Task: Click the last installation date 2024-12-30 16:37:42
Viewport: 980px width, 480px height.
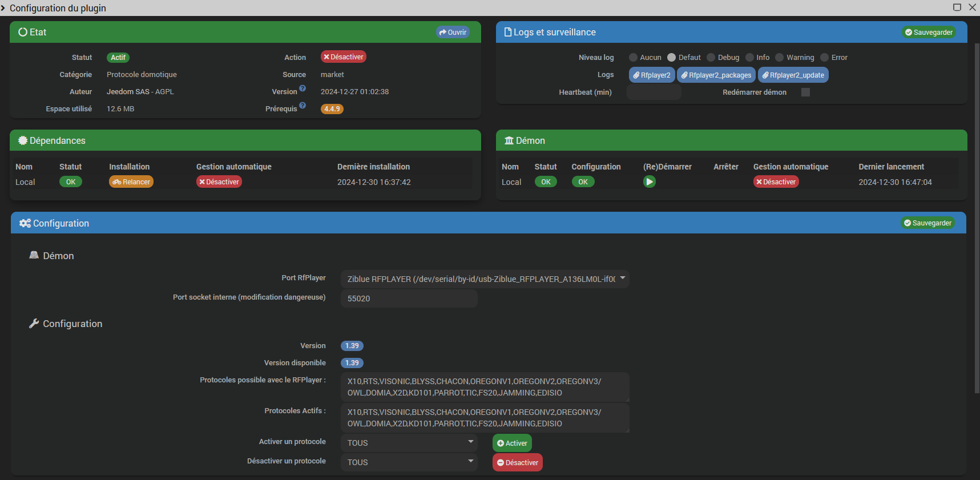Action: pos(374,182)
